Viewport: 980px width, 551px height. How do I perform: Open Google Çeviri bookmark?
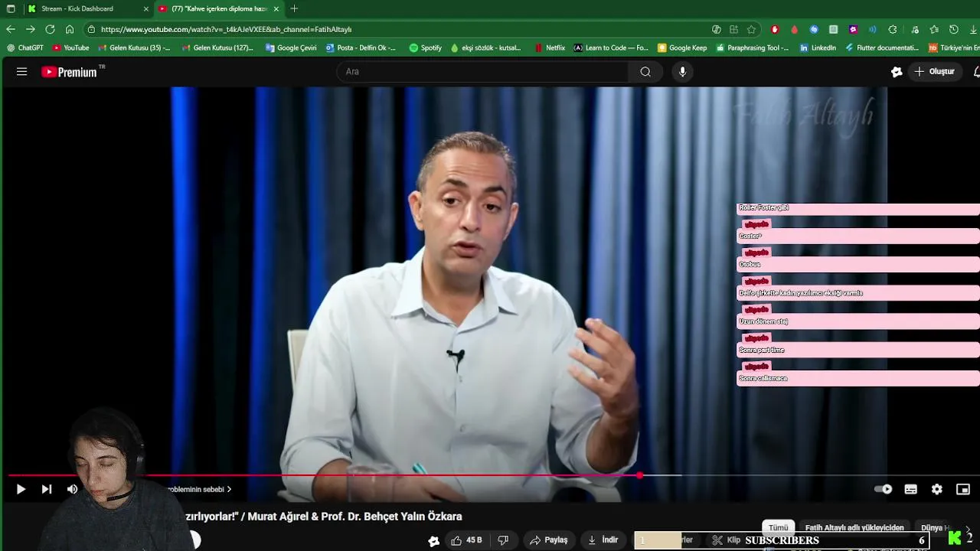pyautogui.click(x=291, y=47)
